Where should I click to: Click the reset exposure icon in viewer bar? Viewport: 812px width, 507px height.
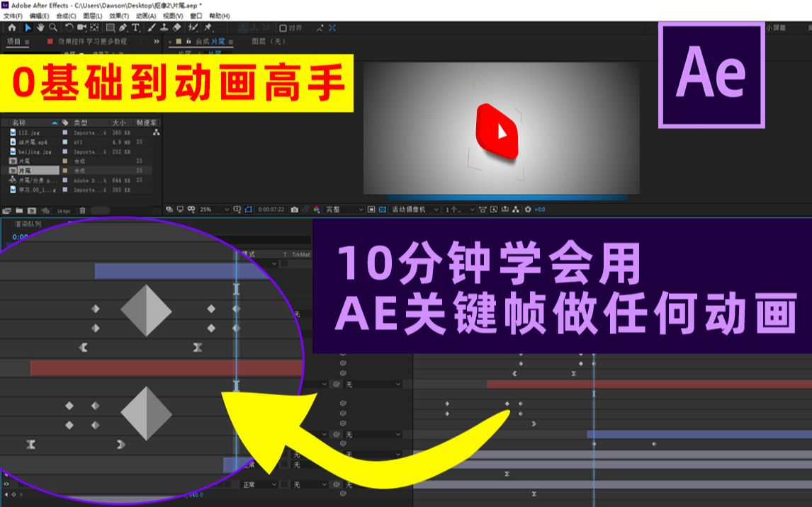point(527,210)
